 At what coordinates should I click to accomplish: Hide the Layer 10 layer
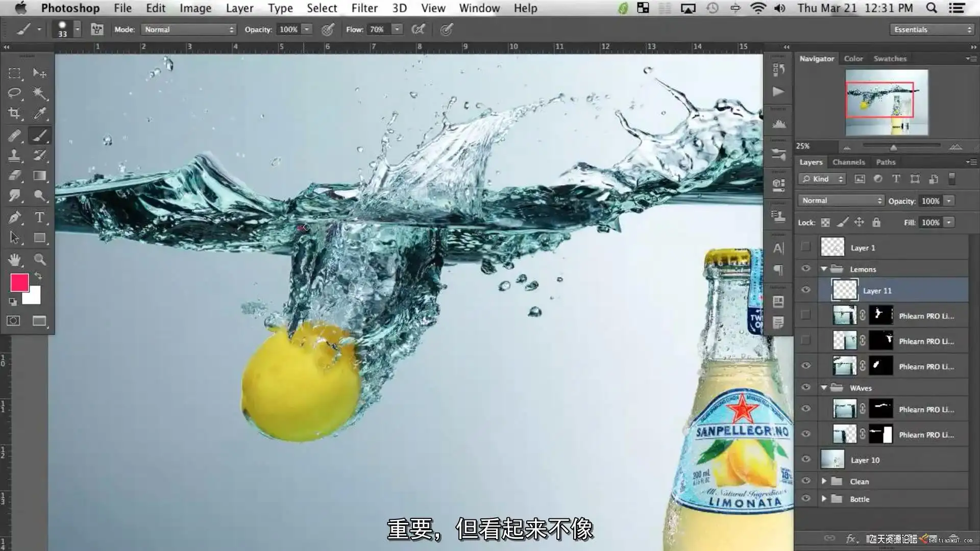click(806, 459)
